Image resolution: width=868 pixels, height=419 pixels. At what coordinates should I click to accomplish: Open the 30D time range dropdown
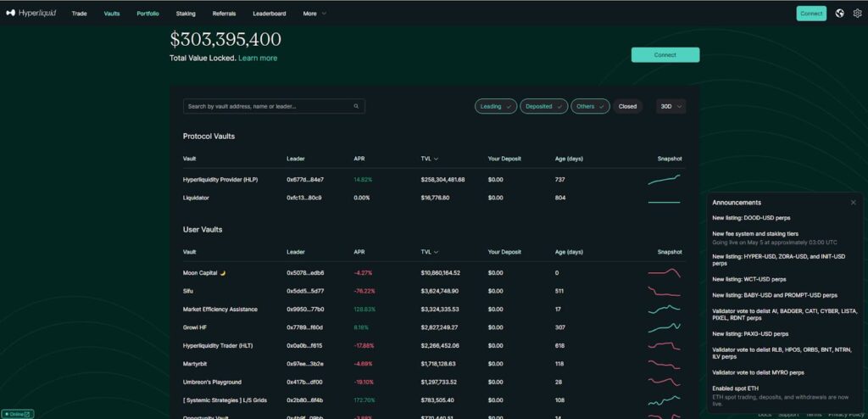click(x=671, y=106)
